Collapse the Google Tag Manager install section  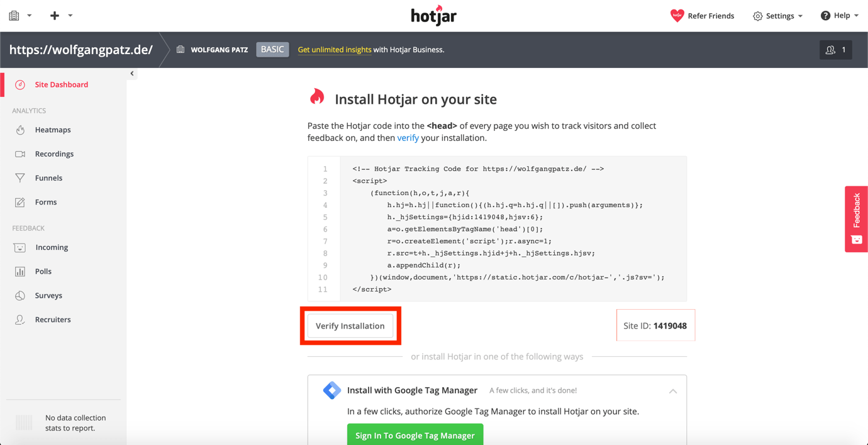pos(673,391)
